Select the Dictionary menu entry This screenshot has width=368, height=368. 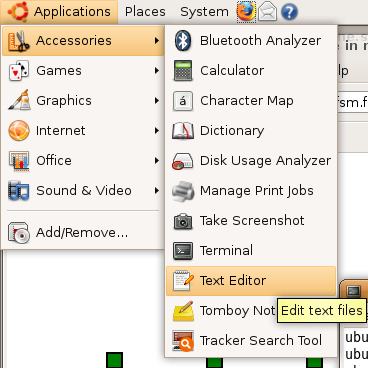[x=251, y=131]
